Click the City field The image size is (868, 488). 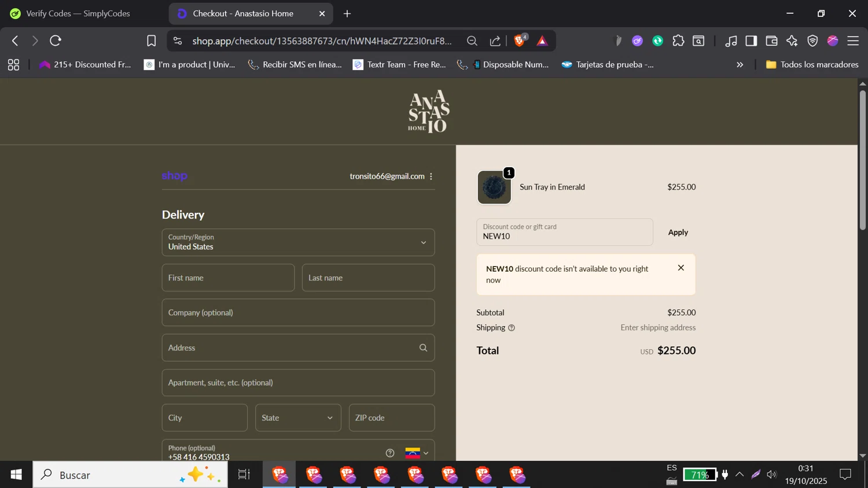[205, 417]
